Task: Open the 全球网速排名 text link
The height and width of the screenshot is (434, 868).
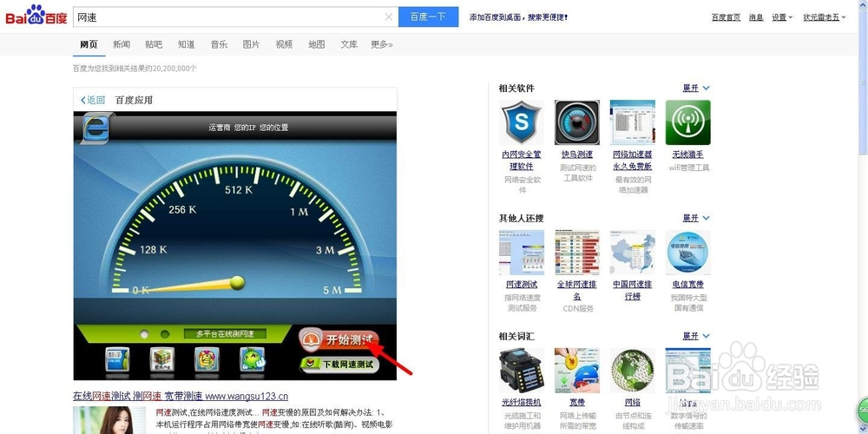Action: point(577,290)
